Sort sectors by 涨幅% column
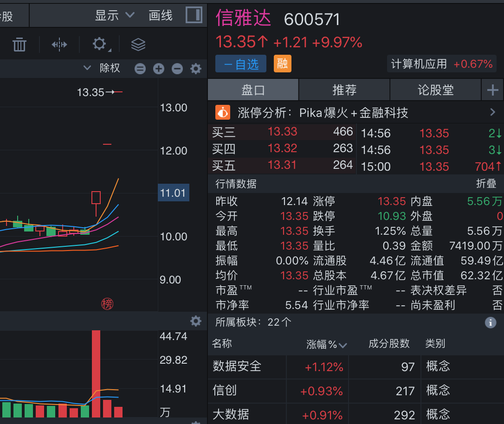 (x=327, y=344)
